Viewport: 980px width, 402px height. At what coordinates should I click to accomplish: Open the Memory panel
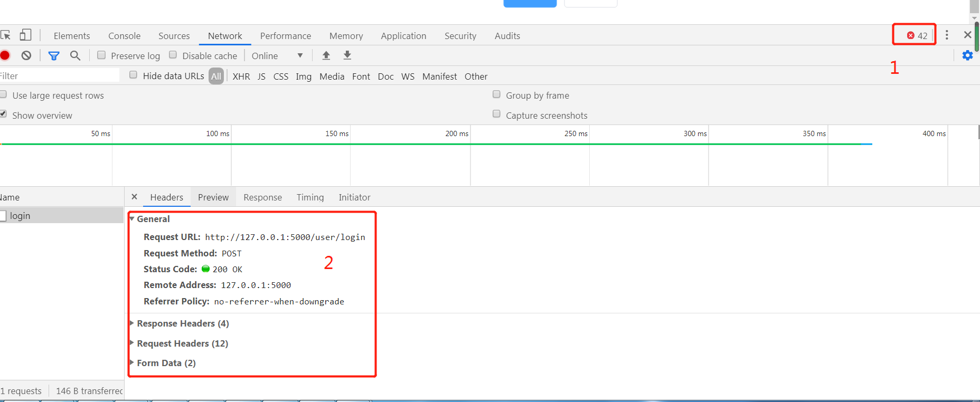tap(346, 36)
